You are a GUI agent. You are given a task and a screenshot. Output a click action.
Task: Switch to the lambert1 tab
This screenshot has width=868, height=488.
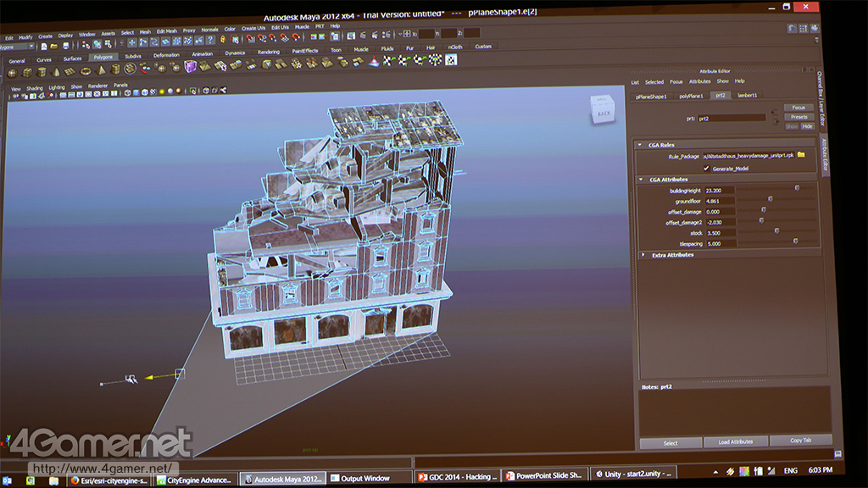pyautogui.click(x=747, y=96)
